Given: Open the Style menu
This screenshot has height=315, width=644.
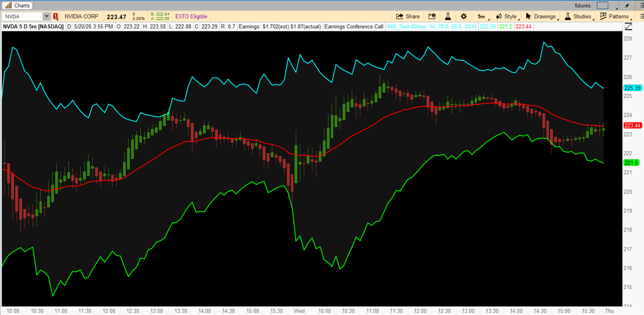Looking at the screenshot, I should pos(507,16).
